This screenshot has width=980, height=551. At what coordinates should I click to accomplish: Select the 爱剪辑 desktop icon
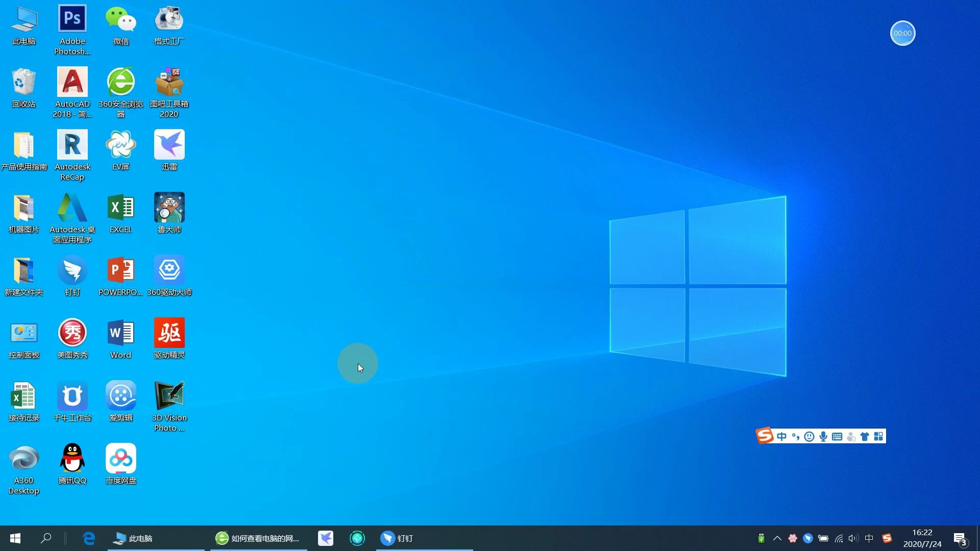[x=121, y=402]
